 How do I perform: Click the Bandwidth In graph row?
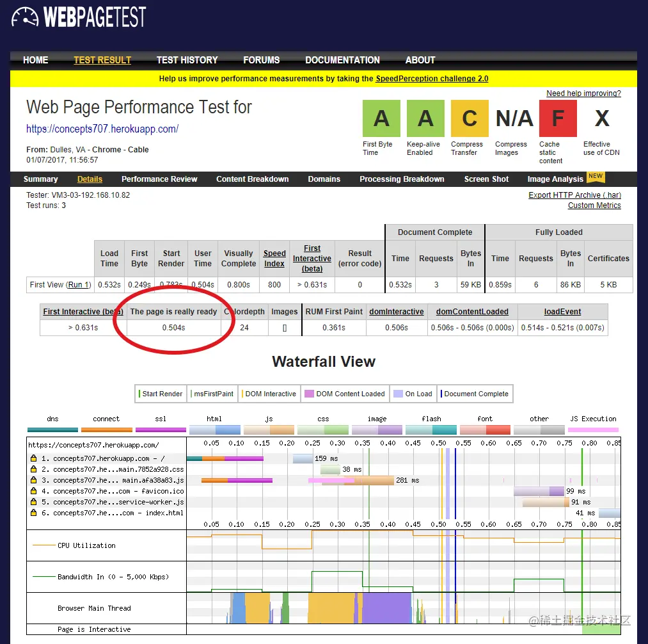click(x=324, y=577)
